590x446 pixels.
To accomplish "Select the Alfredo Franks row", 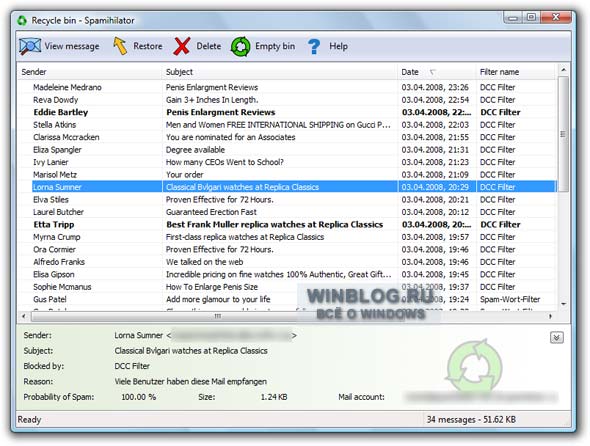I will [287, 262].
